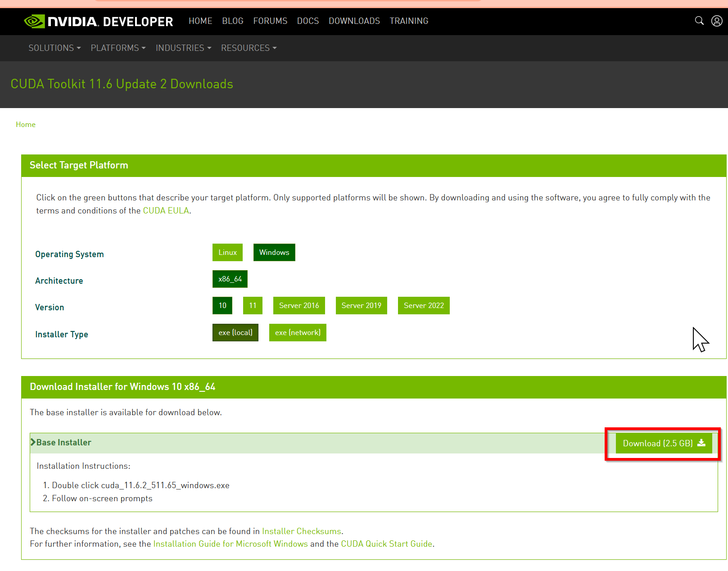The image size is (728, 571).
Task: Select x86_64 architecture
Action: [x=230, y=279]
